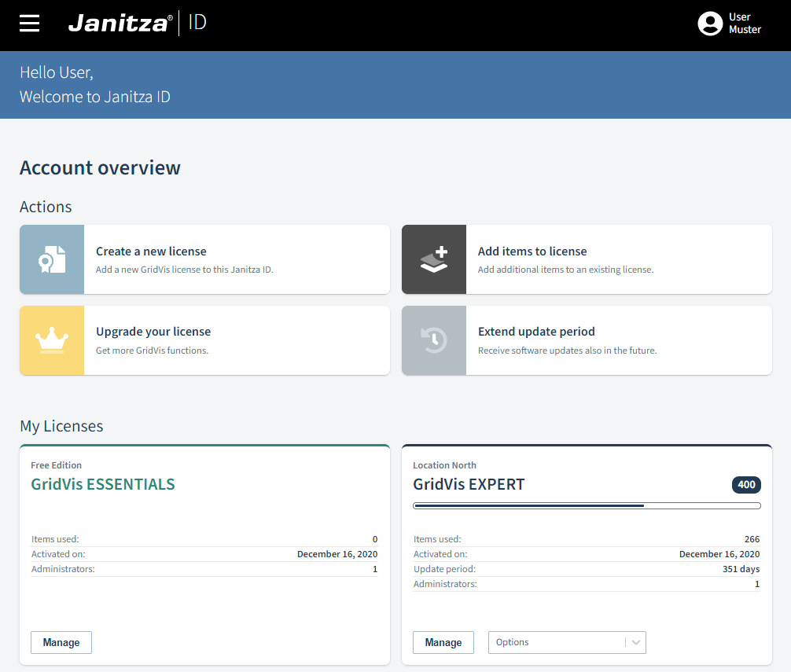Click the GridVis EXPERT usage progress bar
Image resolution: width=791 pixels, height=672 pixels.
pos(587,505)
